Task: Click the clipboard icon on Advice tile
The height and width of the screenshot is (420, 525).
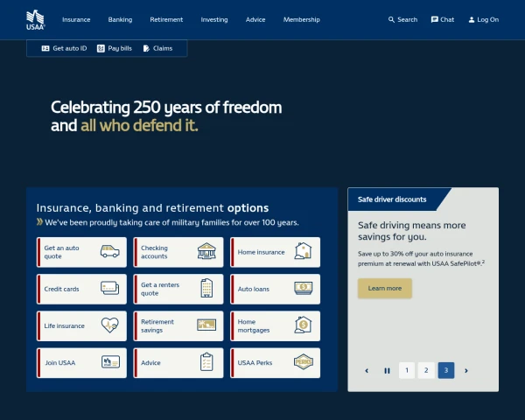Action: (x=206, y=362)
